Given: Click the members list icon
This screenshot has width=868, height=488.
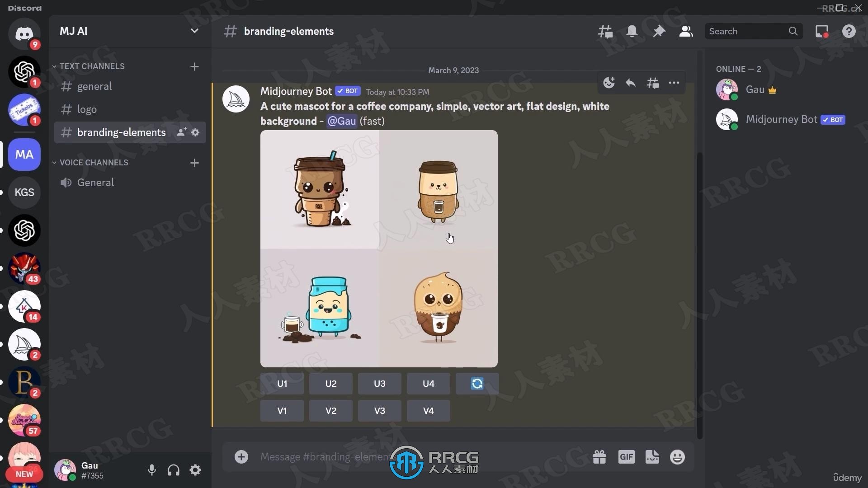Looking at the screenshot, I should (686, 31).
